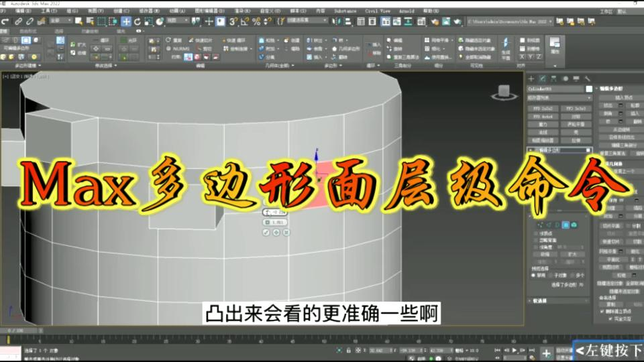Open the Hierarchy command panel tab

[553, 78]
